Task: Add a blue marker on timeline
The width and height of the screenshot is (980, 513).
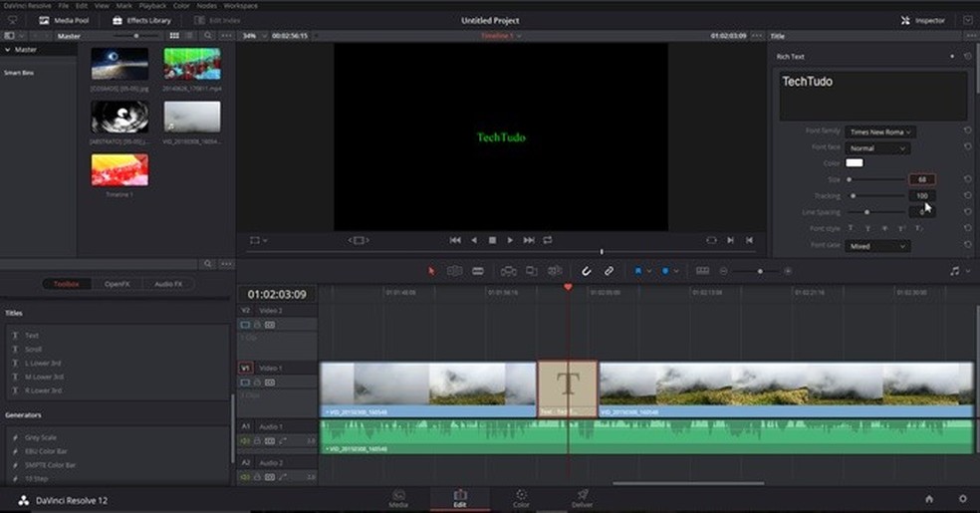Action: [665, 271]
